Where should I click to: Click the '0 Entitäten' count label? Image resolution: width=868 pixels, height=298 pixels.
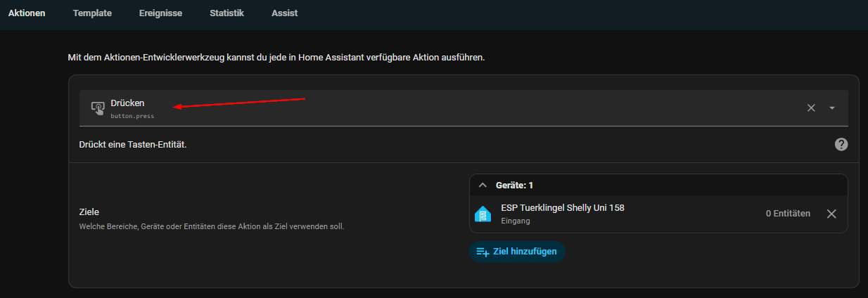788,214
